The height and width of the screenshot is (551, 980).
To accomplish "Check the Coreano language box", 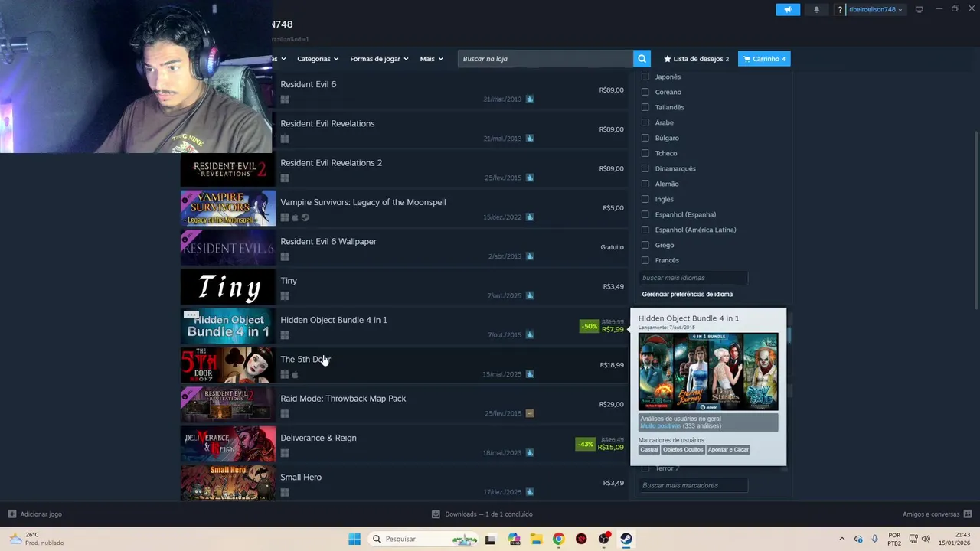I will [x=645, y=92].
